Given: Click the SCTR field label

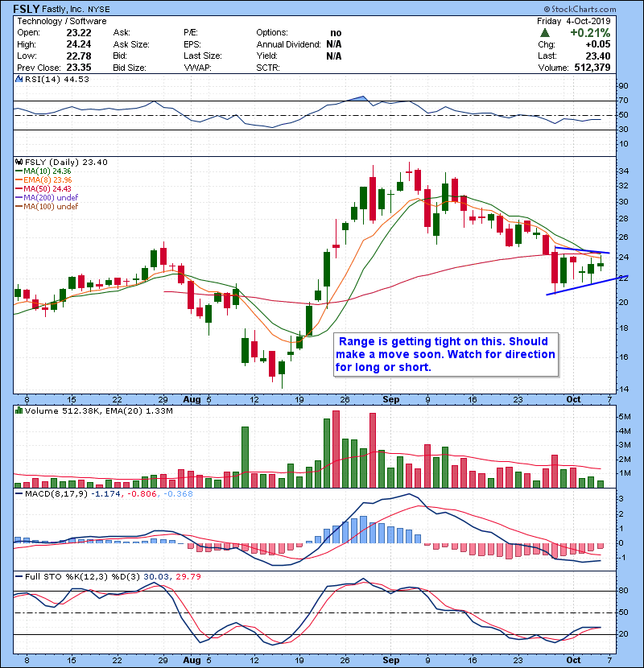Looking at the screenshot, I should click(268, 68).
